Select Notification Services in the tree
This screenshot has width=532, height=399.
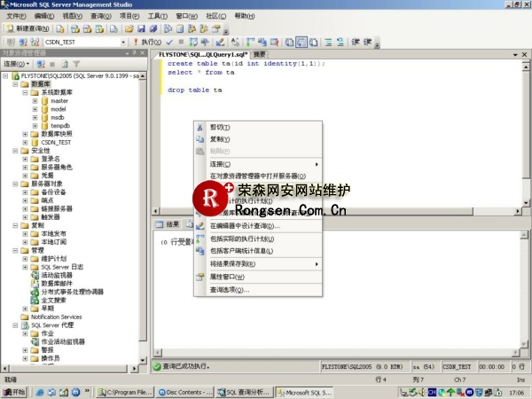click(x=57, y=317)
